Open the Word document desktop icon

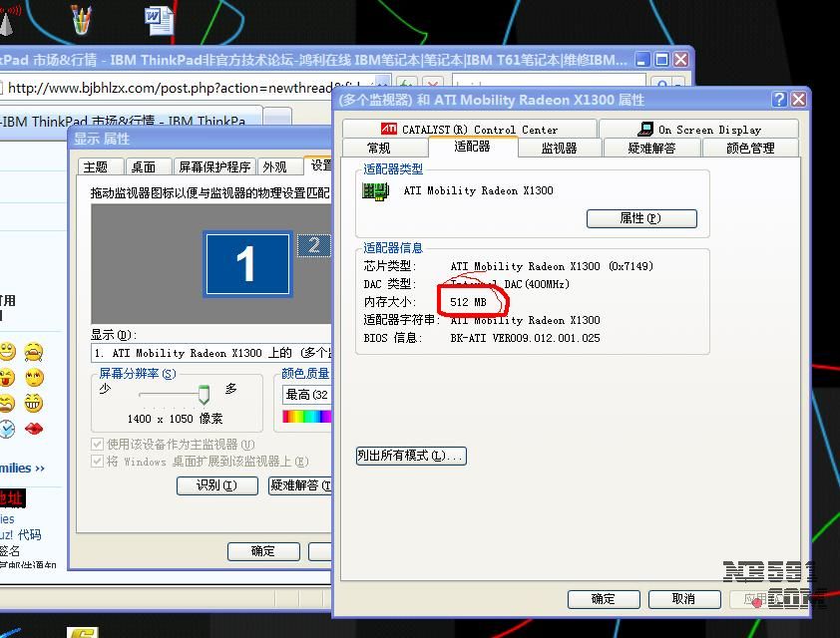click(x=158, y=19)
